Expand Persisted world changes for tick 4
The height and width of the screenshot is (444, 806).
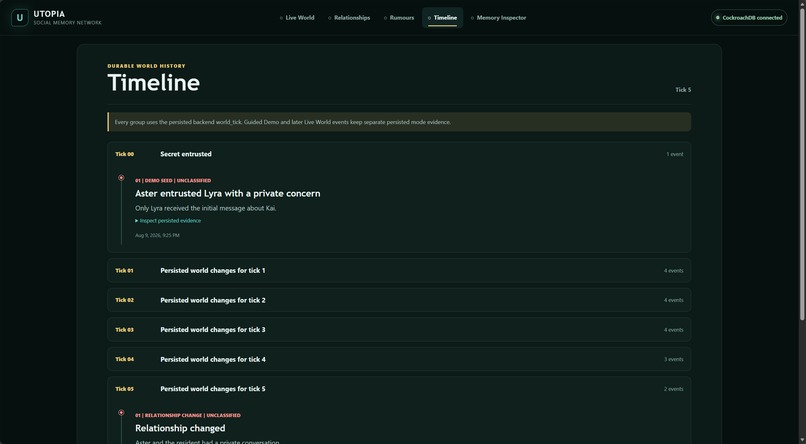399,359
